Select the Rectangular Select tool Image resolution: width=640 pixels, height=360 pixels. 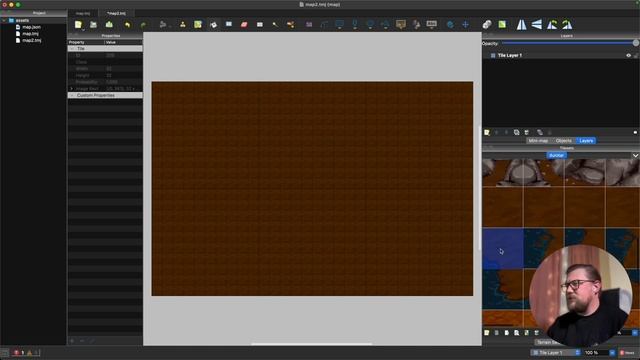260,24
